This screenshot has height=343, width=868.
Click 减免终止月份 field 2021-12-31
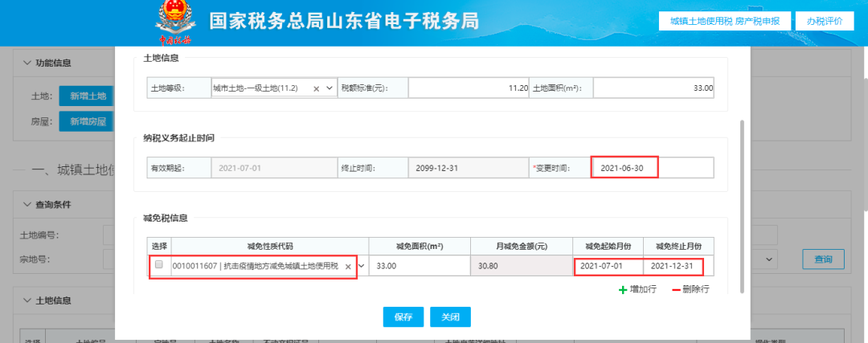[x=678, y=266]
